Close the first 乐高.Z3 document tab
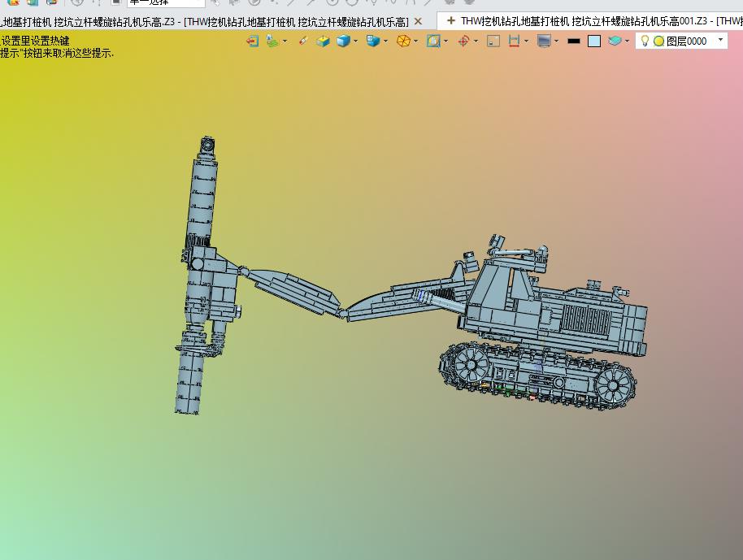 coord(418,22)
